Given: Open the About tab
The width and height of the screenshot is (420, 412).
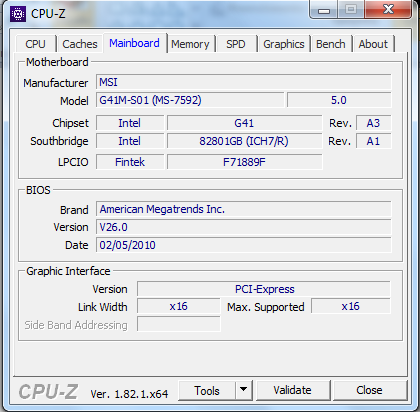Looking at the screenshot, I should point(373,44).
